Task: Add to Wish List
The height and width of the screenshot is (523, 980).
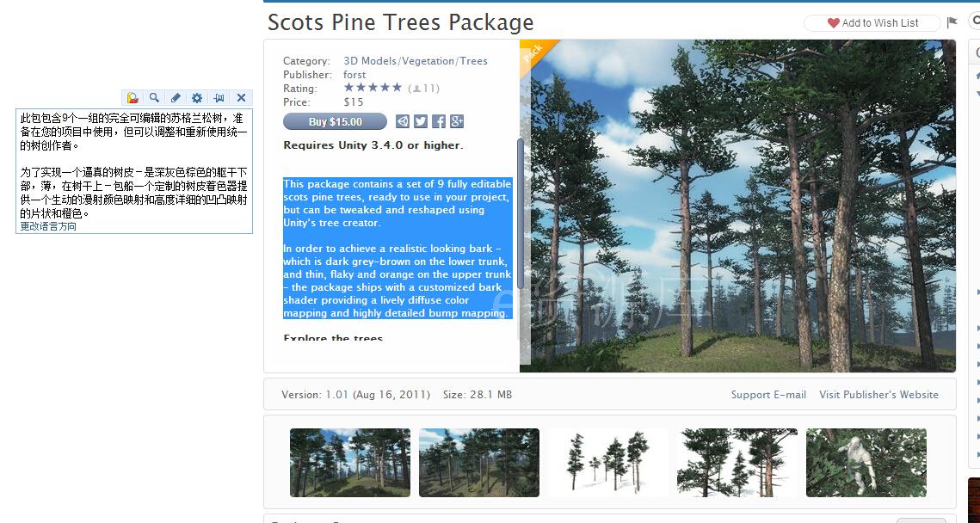Action: coord(872,23)
